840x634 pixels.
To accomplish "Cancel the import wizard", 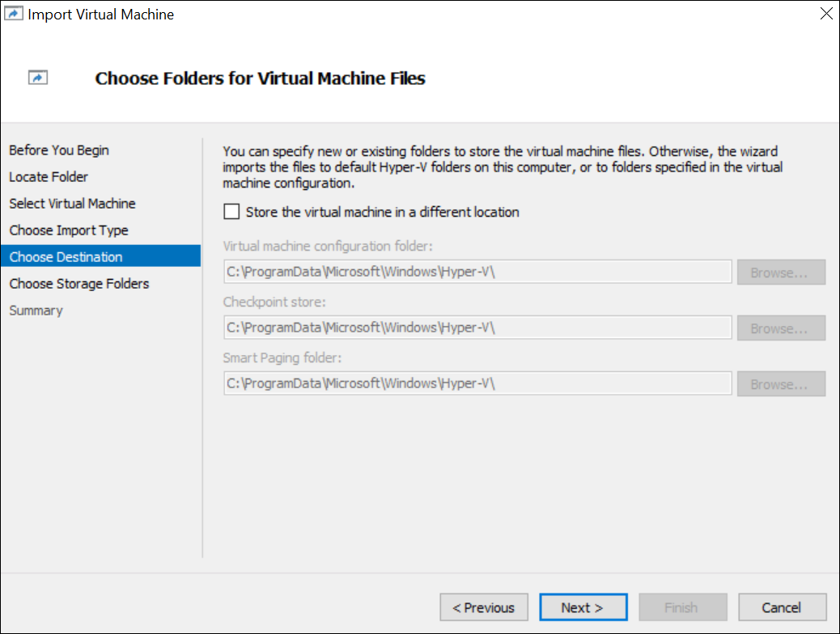I will [781, 607].
